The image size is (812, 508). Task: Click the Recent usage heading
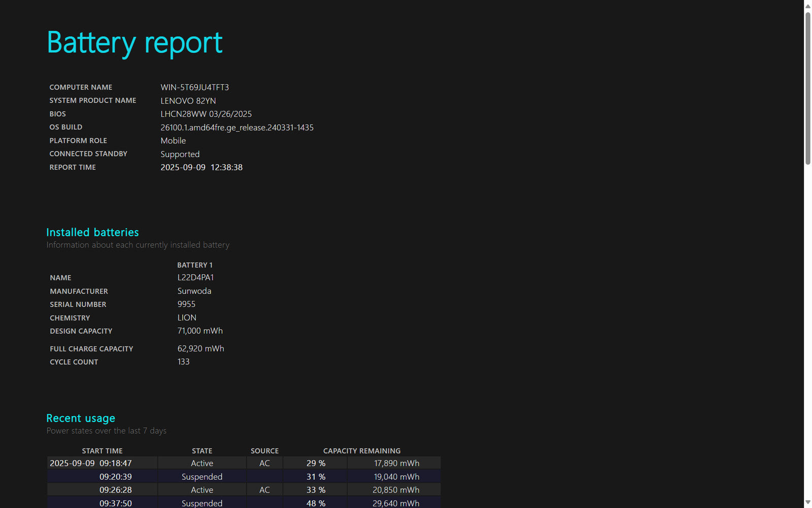click(x=81, y=418)
